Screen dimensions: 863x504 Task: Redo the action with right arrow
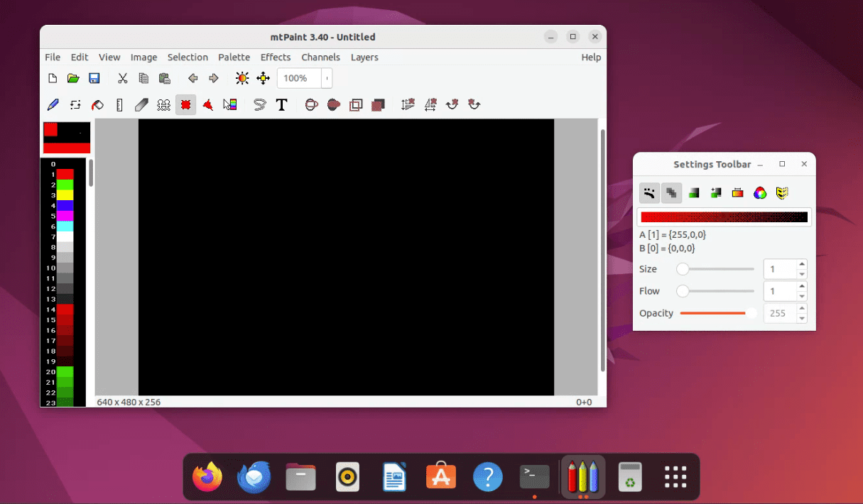click(x=213, y=78)
